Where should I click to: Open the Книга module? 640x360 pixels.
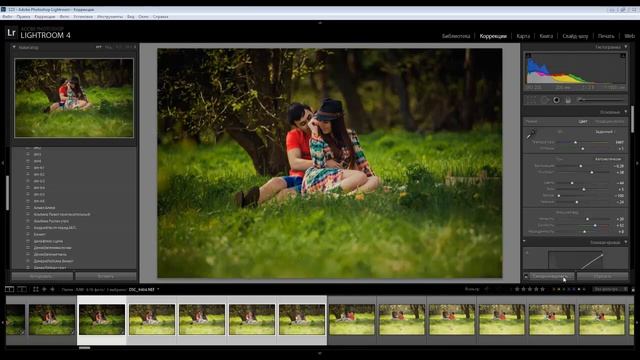546,36
